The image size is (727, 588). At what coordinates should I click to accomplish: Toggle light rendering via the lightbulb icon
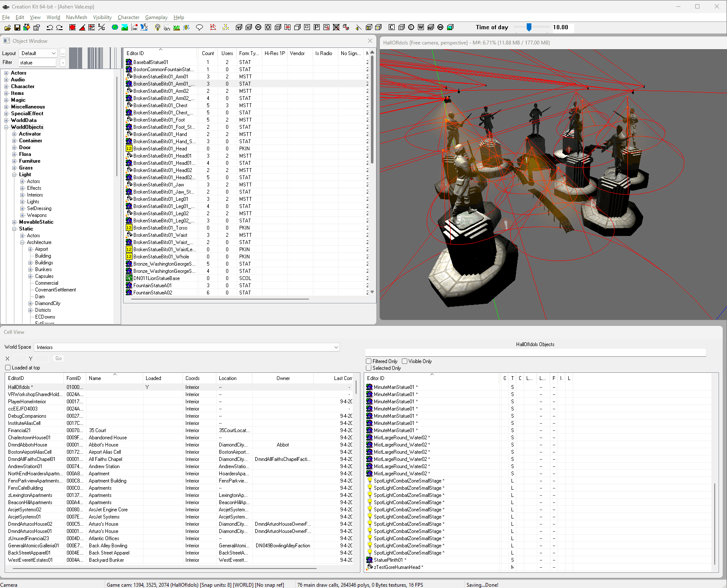(x=157, y=27)
